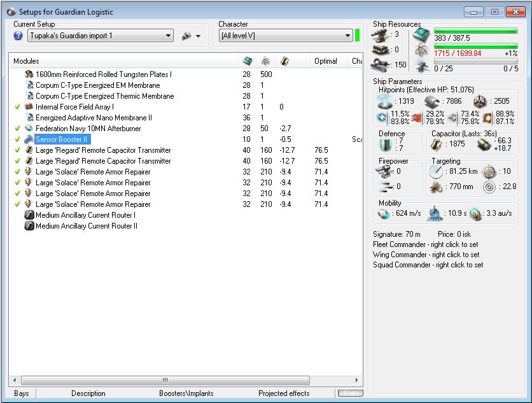
Task: Click the scrollbar left arrow
Action: point(14,380)
